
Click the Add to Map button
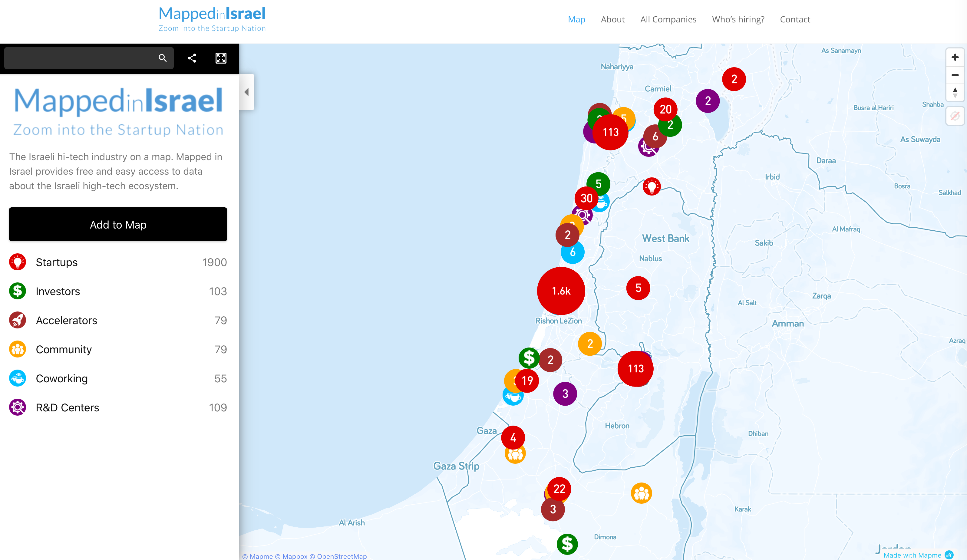pos(118,224)
